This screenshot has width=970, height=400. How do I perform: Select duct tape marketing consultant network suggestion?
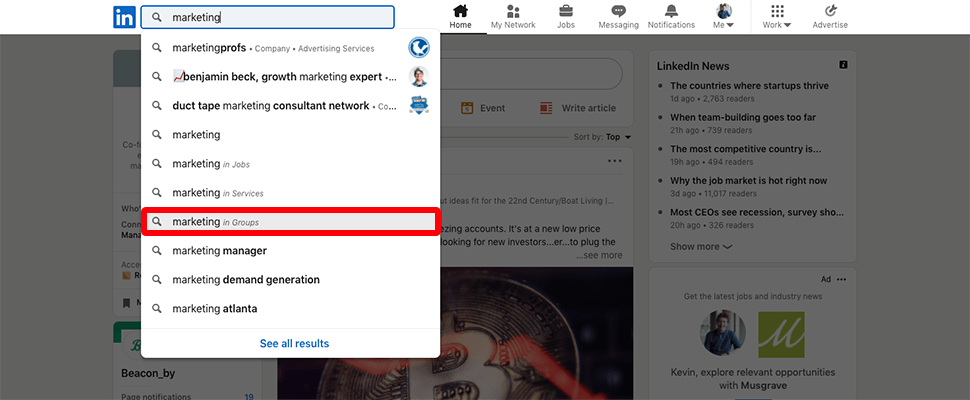point(290,106)
